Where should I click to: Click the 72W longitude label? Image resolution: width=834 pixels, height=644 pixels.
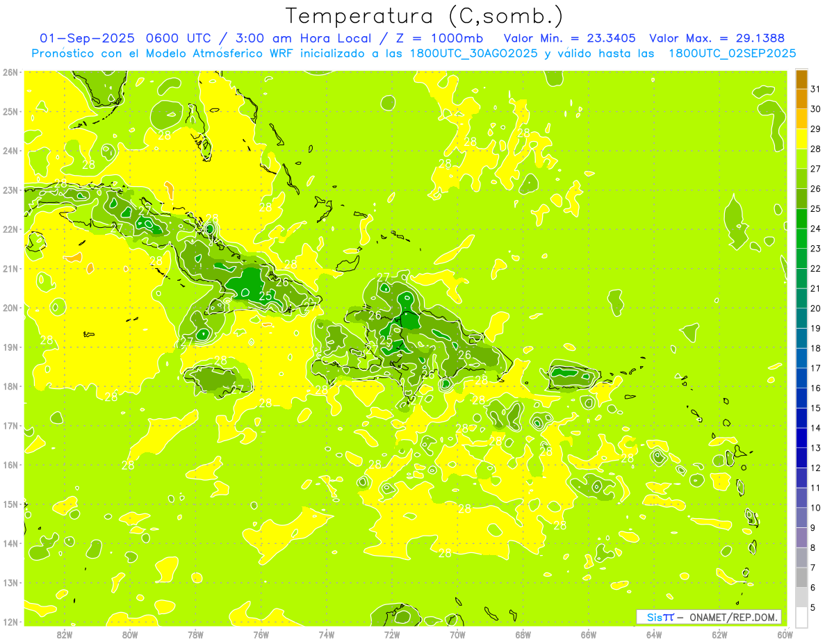point(391,634)
